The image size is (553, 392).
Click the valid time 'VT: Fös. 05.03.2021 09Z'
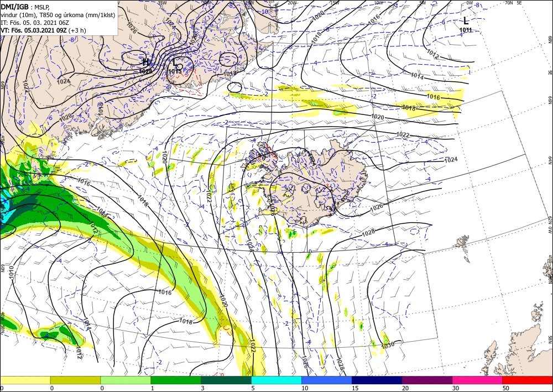coord(34,30)
